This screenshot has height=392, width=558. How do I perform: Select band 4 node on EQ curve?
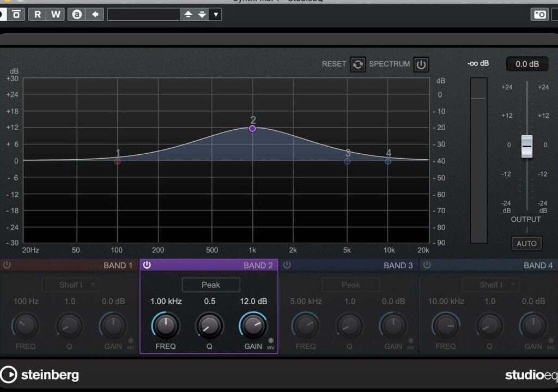tap(388, 161)
